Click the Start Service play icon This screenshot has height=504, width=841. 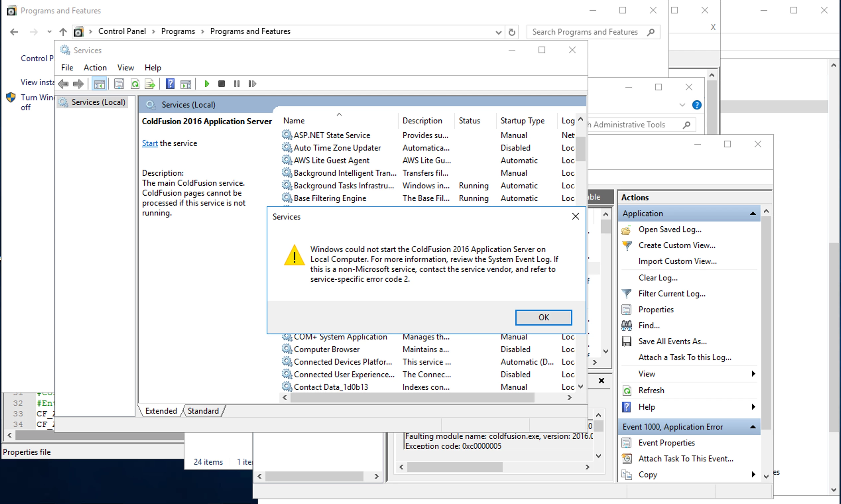pyautogui.click(x=207, y=84)
